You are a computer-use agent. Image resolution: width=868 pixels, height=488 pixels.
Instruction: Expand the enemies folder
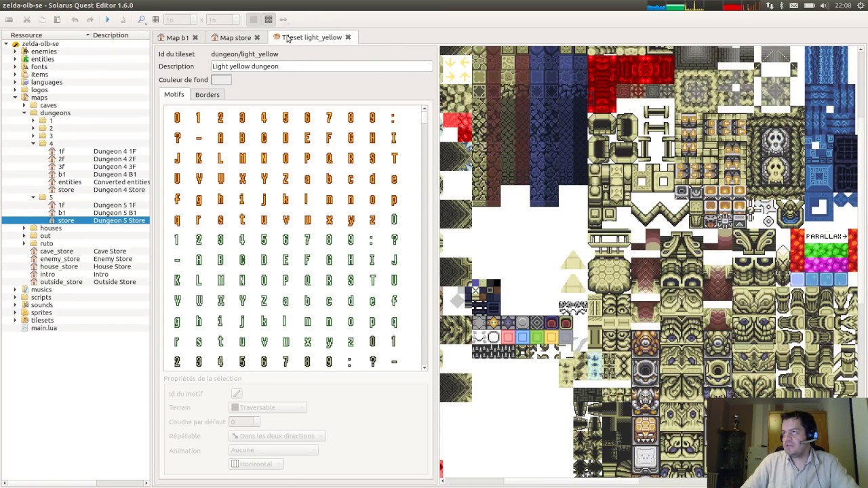(15, 52)
